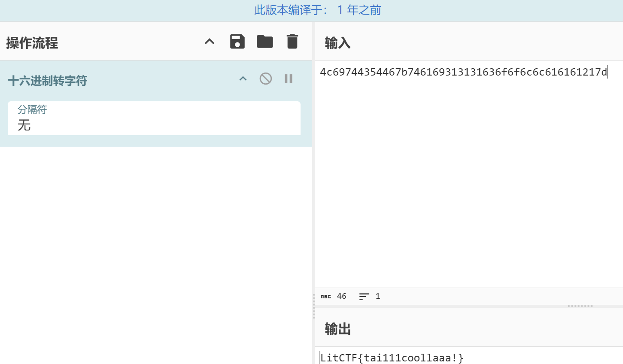Click the LitCTF output text
Image resolution: width=623 pixels, height=364 pixels.
click(392, 358)
